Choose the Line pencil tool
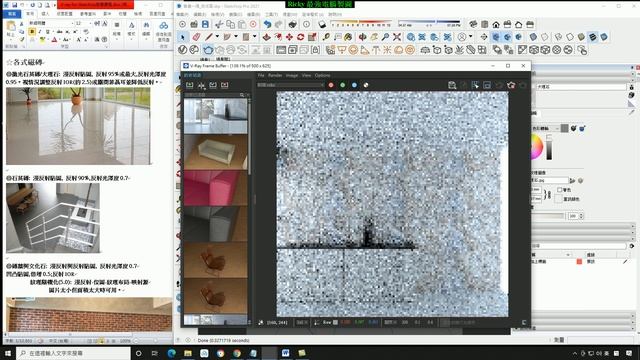Screen dimensions: 640x360 point(209,37)
